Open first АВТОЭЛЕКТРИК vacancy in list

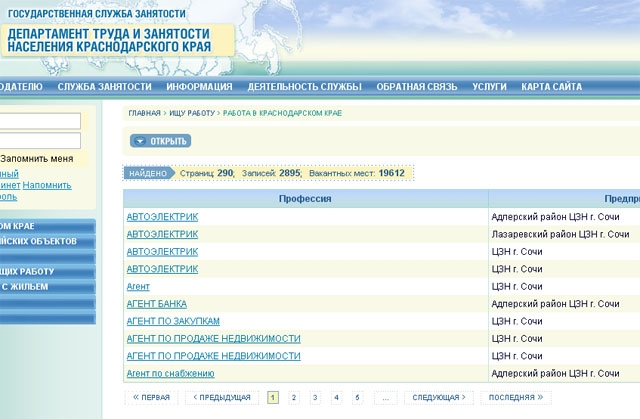point(162,216)
